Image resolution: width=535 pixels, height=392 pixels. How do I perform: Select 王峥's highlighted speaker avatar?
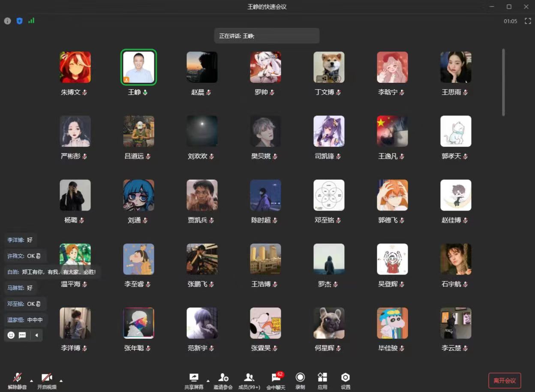click(x=138, y=67)
